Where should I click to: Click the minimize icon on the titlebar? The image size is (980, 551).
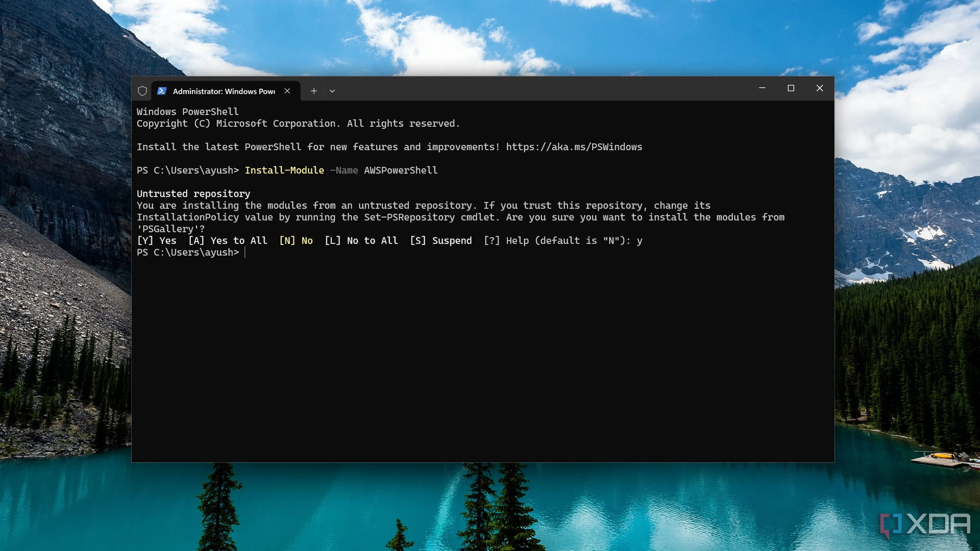[762, 88]
